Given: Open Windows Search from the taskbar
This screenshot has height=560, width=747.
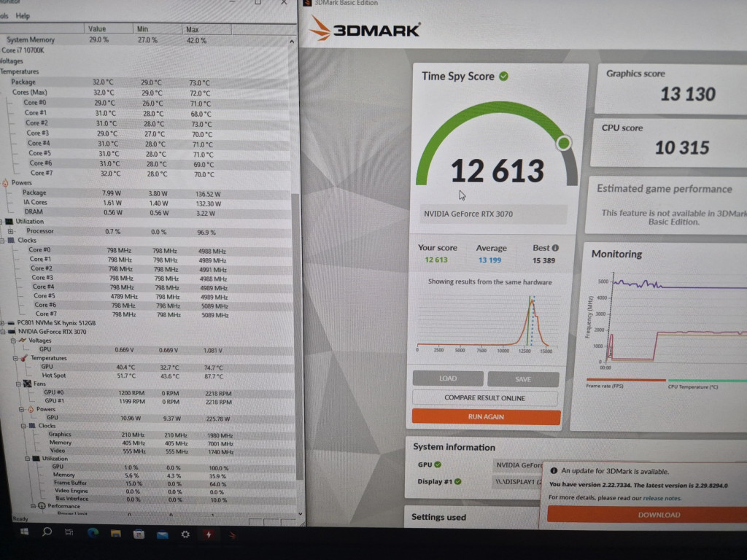Looking at the screenshot, I should tap(47, 532).
